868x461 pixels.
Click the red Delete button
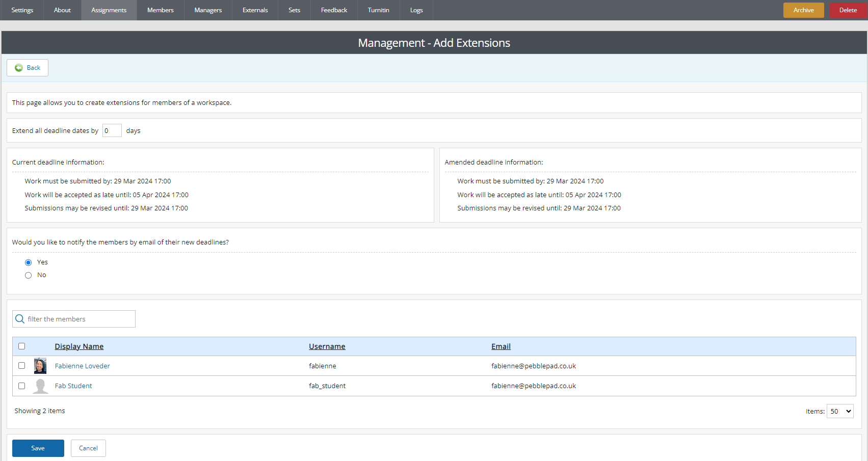tap(847, 10)
